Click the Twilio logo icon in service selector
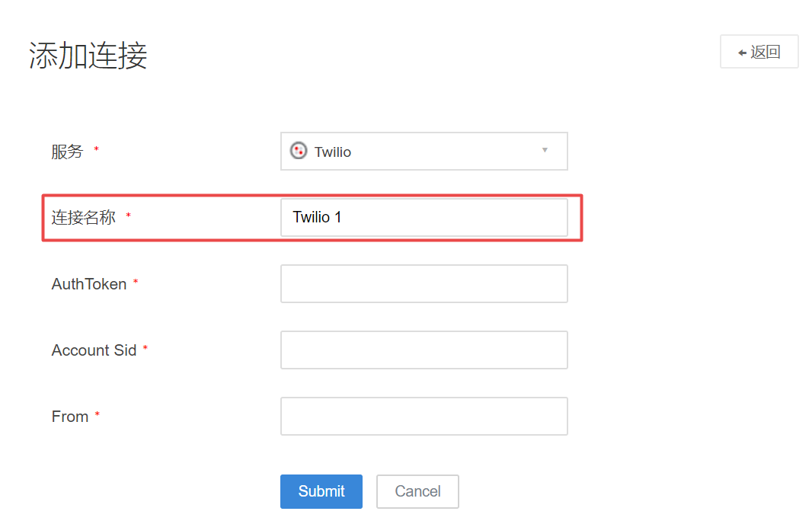812x524 pixels. (x=299, y=151)
